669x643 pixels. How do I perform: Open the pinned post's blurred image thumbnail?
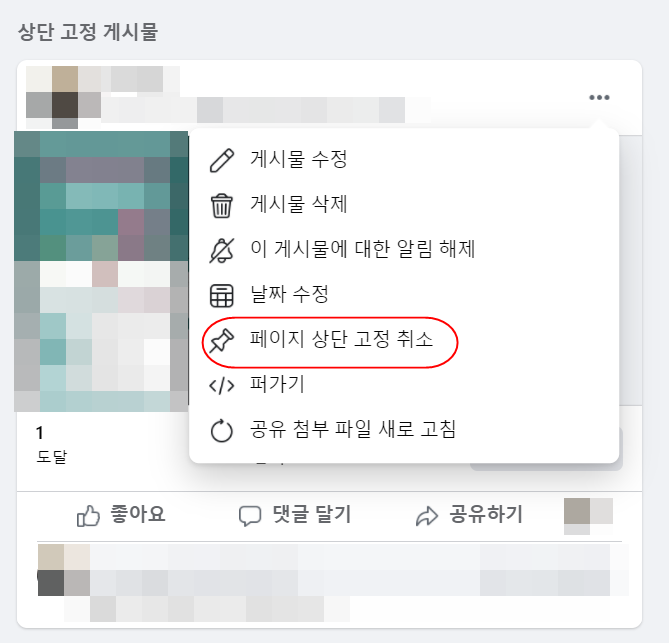click(x=102, y=271)
